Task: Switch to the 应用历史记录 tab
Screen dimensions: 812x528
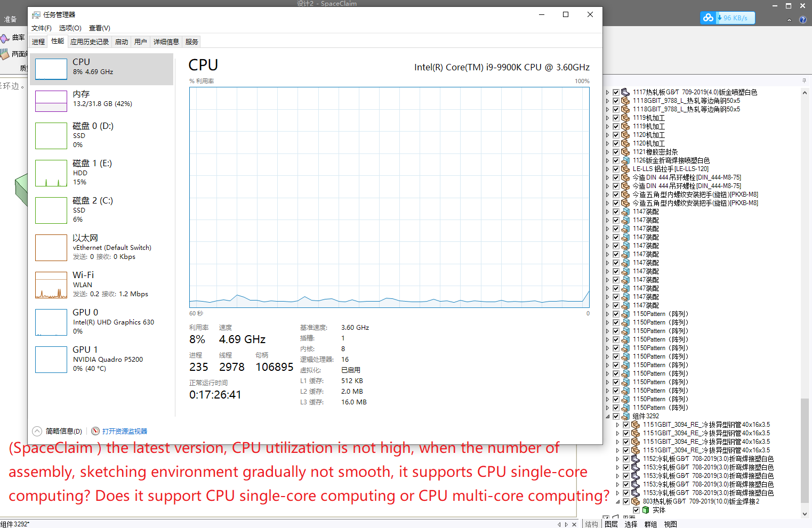Action: [x=90, y=42]
